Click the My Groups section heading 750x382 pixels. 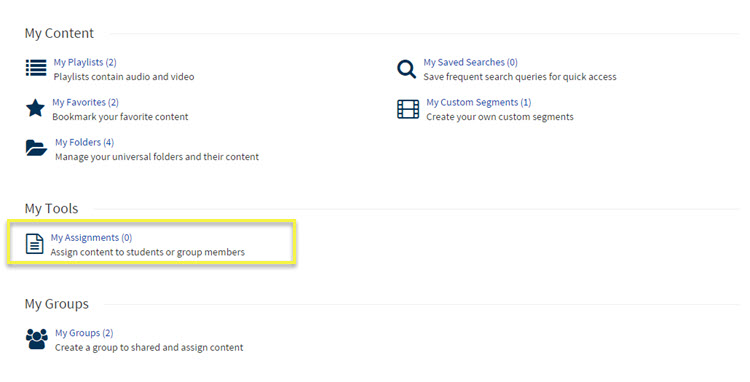point(57,304)
